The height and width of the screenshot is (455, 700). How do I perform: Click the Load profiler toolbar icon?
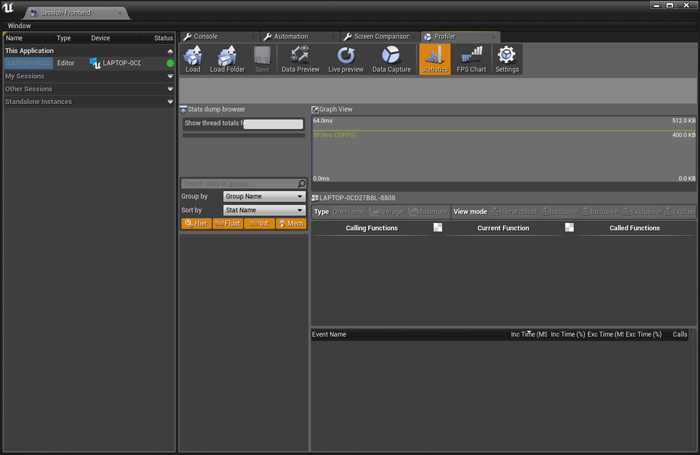(x=193, y=59)
